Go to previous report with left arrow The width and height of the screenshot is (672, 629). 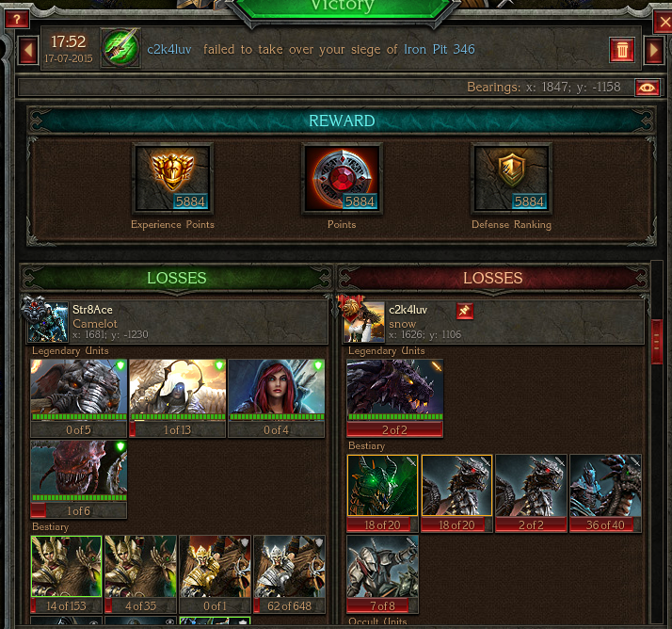coord(28,50)
